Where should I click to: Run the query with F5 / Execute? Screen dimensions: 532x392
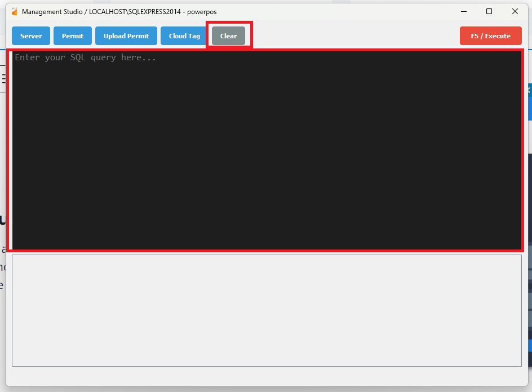point(490,36)
